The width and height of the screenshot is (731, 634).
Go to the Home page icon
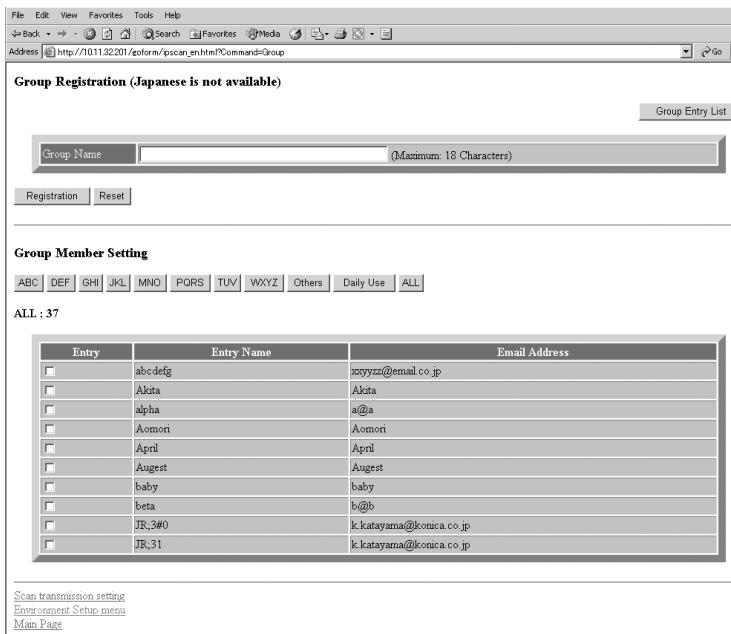(x=125, y=34)
